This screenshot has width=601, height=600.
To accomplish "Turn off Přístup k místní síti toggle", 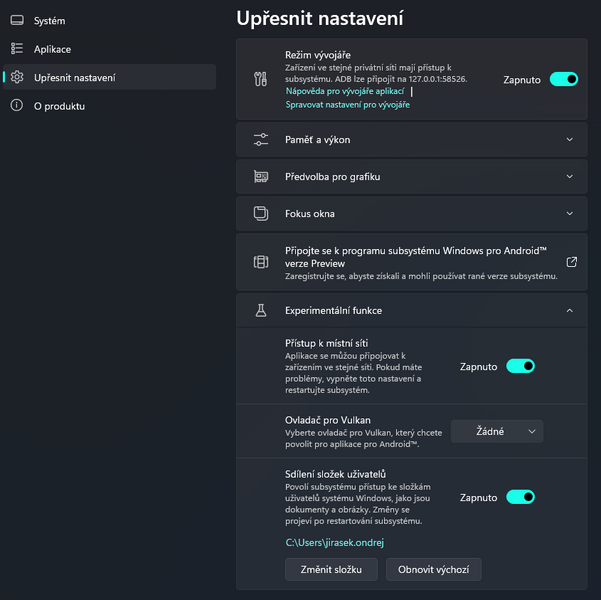I will [520, 366].
